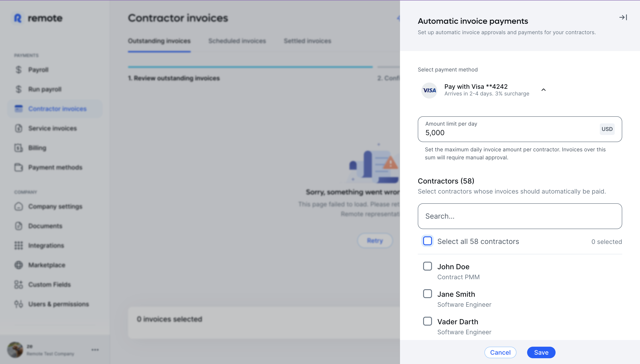Switch to Scheduled invoices tab
640x364 pixels.
(237, 41)
